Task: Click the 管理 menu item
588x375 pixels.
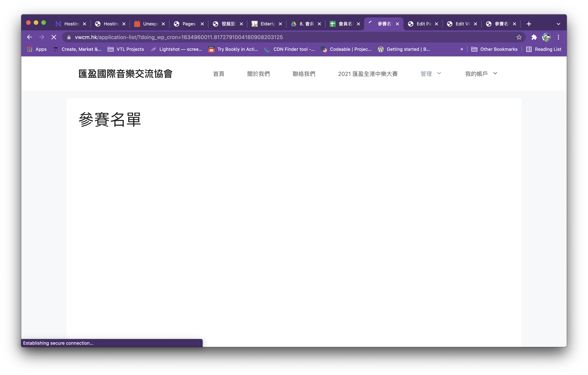Action: point(426,74)
